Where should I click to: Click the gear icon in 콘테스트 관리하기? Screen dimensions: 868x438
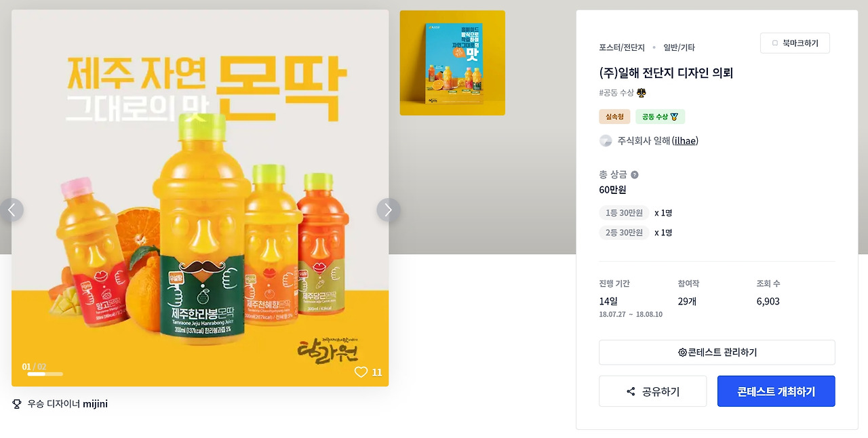pos(682,353)
